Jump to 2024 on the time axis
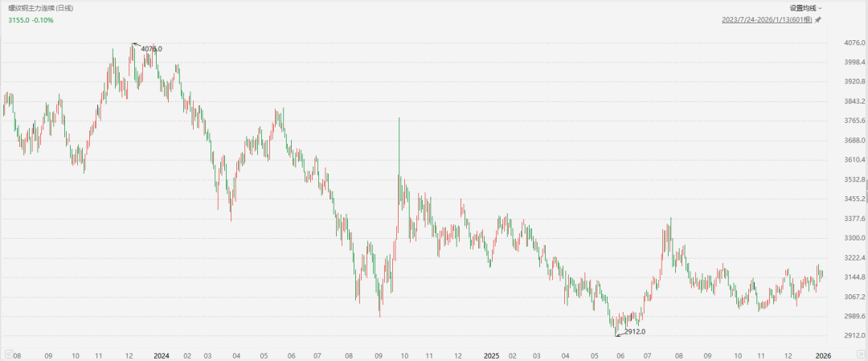Screen dimensions: 868x361 click(161, 355)
